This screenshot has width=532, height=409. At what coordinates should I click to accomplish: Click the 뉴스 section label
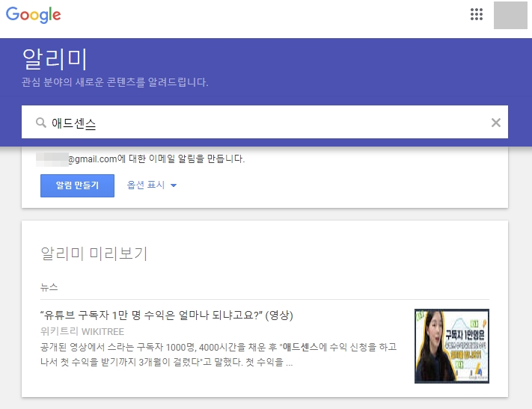[49, 287]
